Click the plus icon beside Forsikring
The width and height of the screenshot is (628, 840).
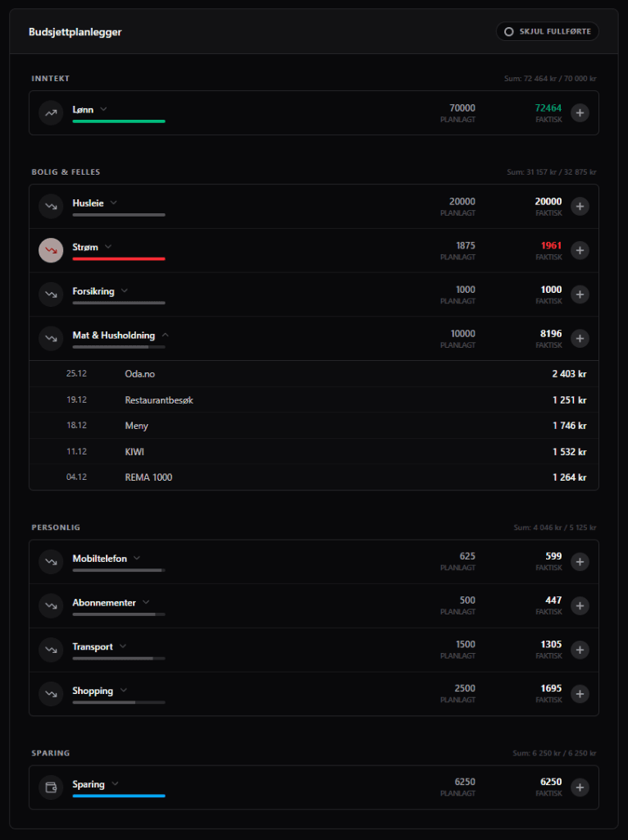coord(580,294)
